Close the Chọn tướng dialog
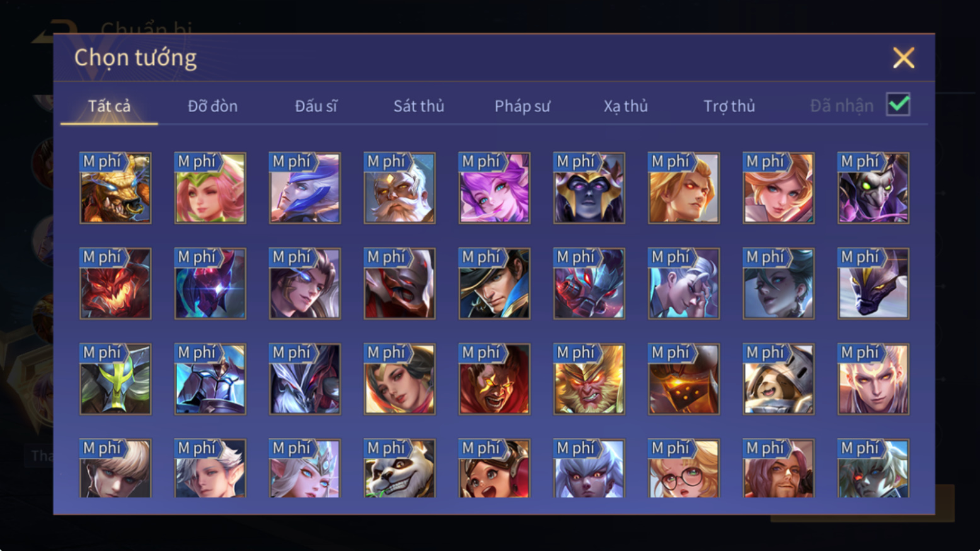Viewport: 980px width, 551px height. click(x=904, y=58)
